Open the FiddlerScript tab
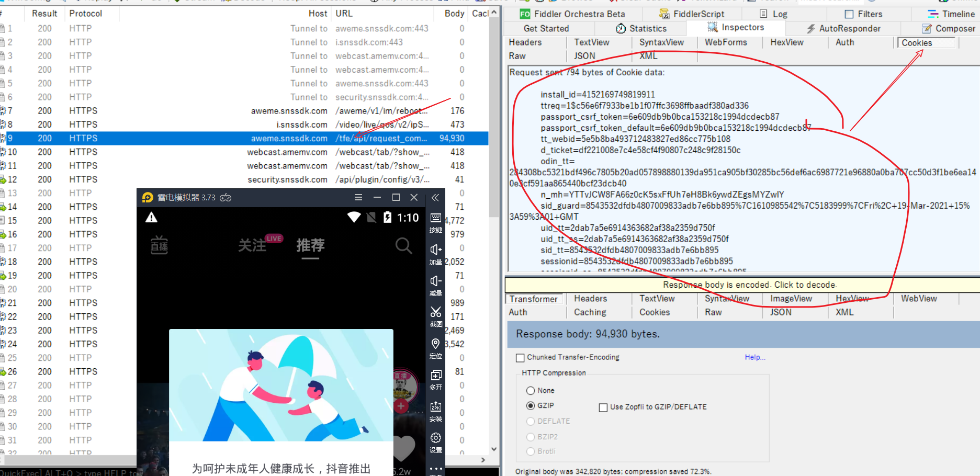980x476 pixels. [692, 14]
